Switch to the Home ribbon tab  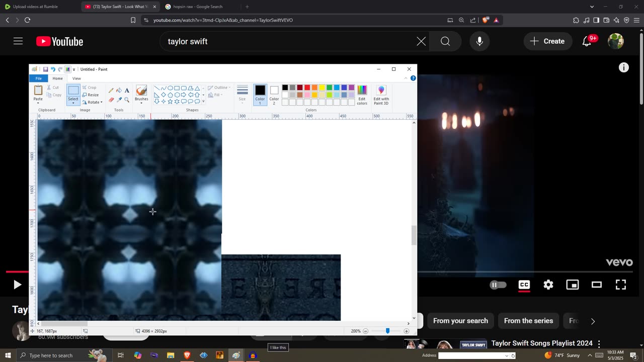pos(58,78)
